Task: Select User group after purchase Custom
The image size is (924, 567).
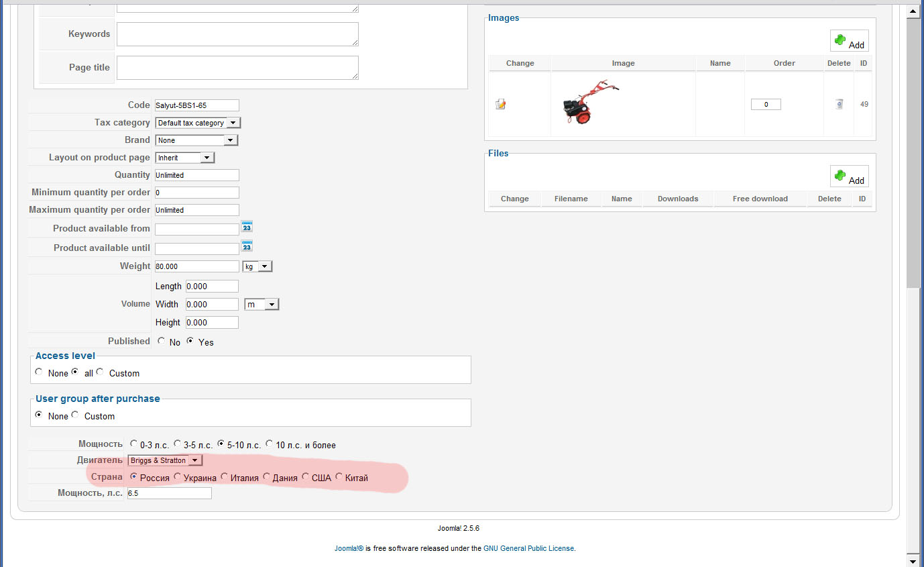Action: pos(75,415)
